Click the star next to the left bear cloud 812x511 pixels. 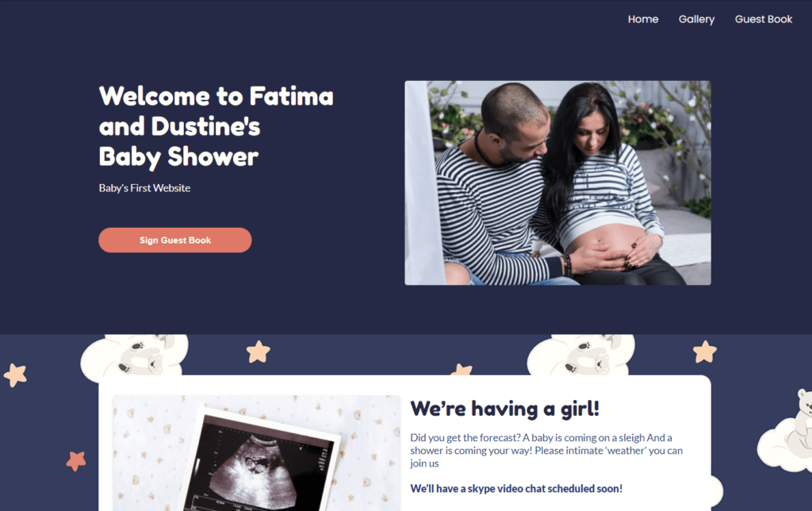click(259, 352)
